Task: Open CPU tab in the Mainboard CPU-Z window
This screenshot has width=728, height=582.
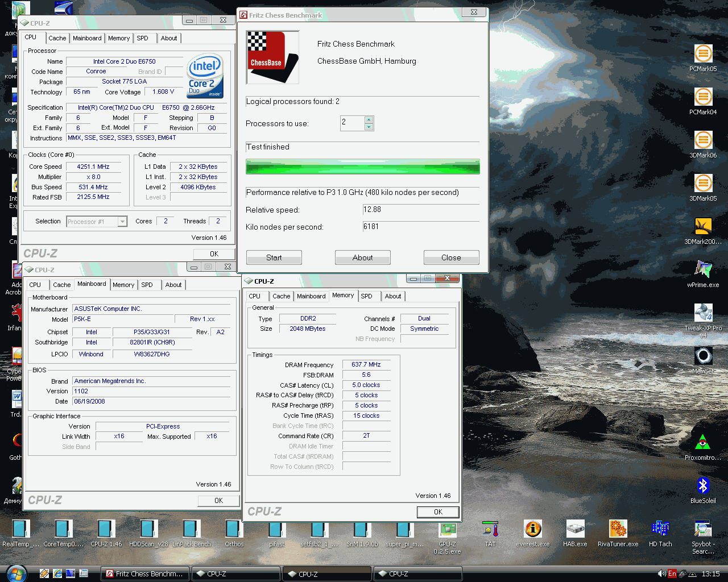Action: point(35,285)
